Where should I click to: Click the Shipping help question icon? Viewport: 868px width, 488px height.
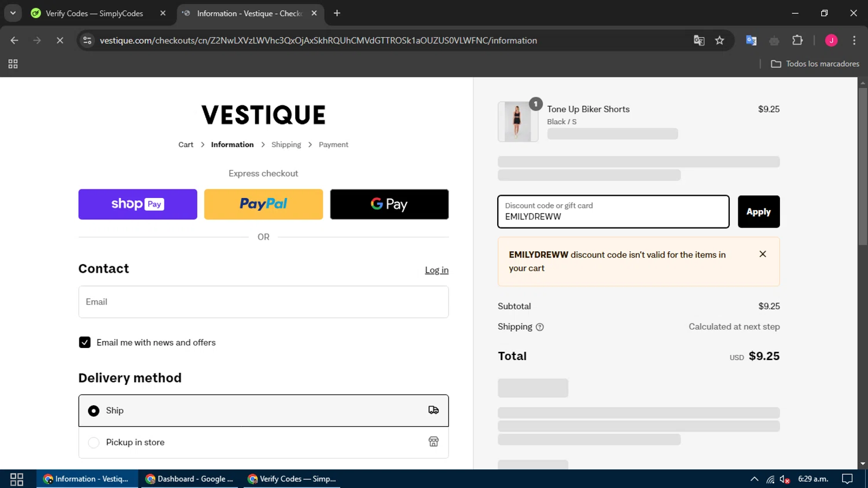coord(540,327)
